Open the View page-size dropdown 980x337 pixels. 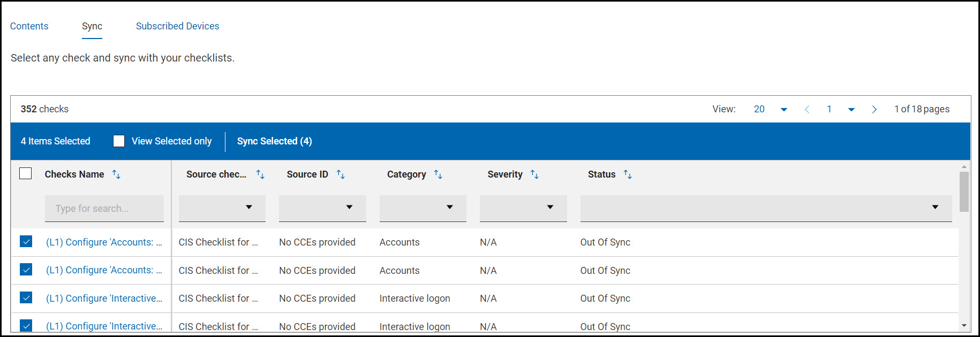(x=783, y=109)
